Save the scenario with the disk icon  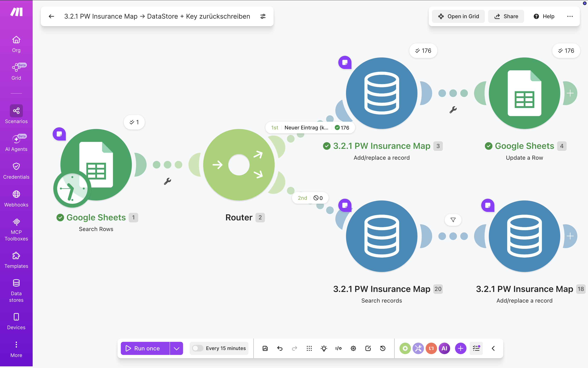(x=265, y=348)
